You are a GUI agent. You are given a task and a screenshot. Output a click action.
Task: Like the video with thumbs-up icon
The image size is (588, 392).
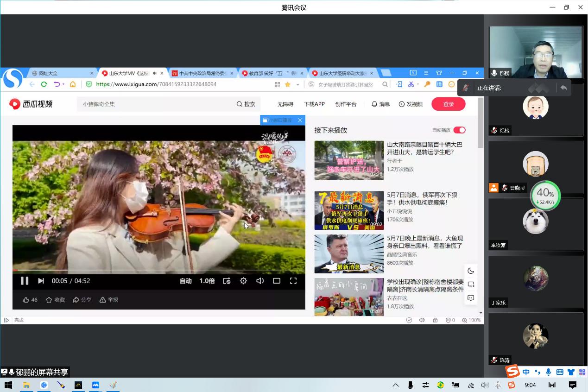click(26, 300)
